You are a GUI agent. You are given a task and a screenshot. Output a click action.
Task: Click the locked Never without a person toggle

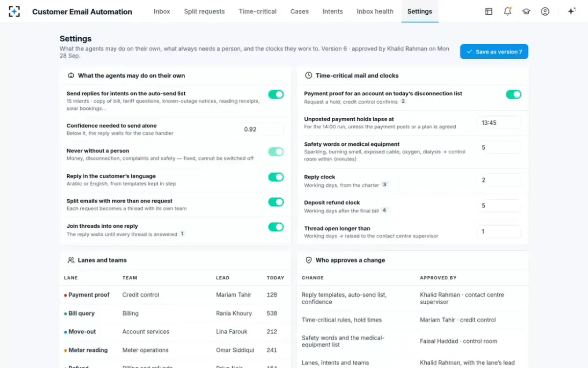click(x=276, y=152)
